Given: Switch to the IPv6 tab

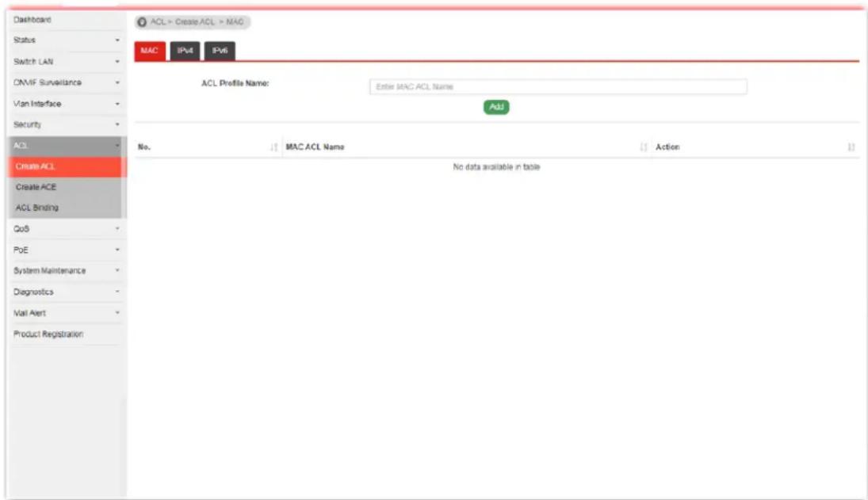Looking at the screenshot, I should click(x=220, y=51).
